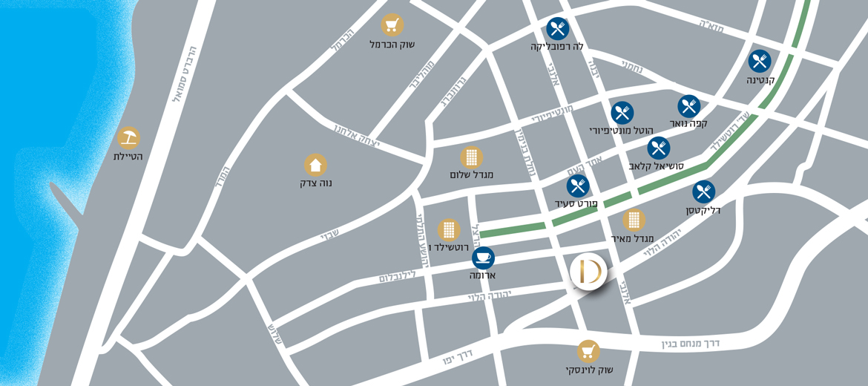Click the Hotel Montefiore restaurant icon
Viewport: 868px width, 386px height.
pos(622,112)
